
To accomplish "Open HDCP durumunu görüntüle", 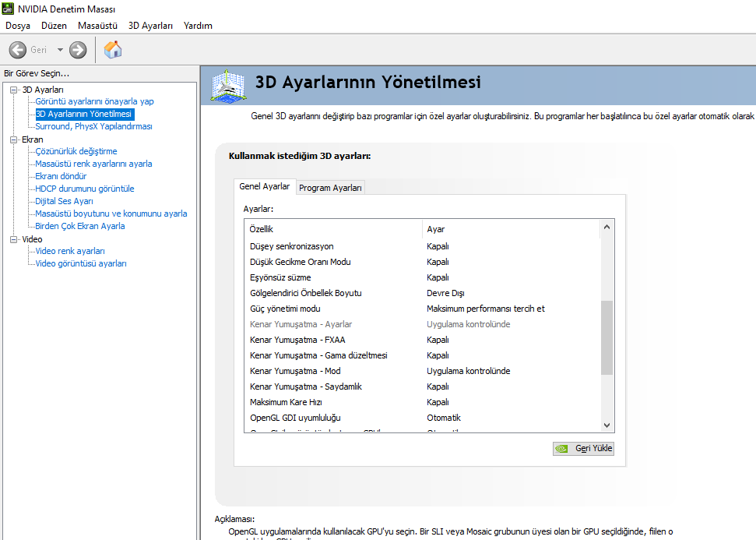I will pyautogui.click(x=85, y=189).
